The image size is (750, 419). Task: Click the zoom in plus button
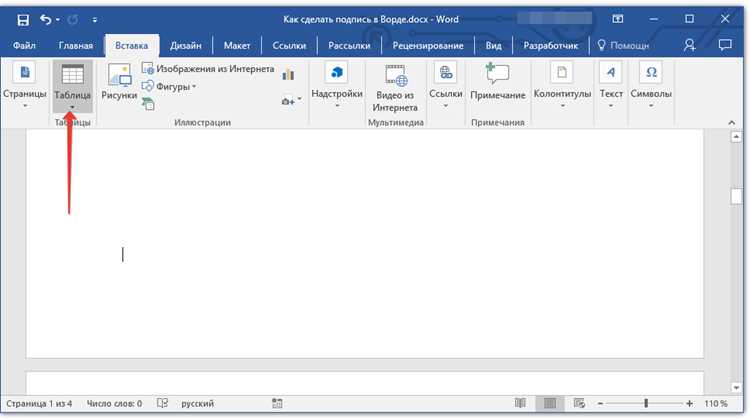click(689, 404)
